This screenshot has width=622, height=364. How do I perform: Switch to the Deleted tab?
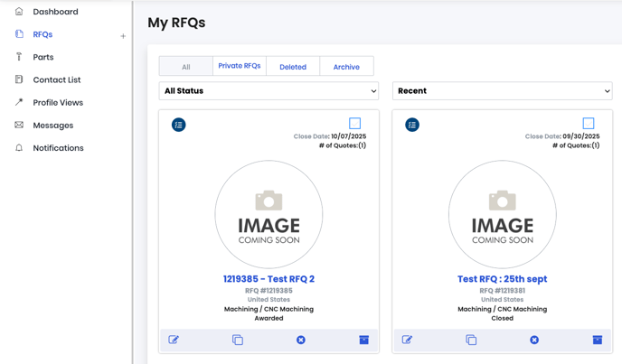292,67
